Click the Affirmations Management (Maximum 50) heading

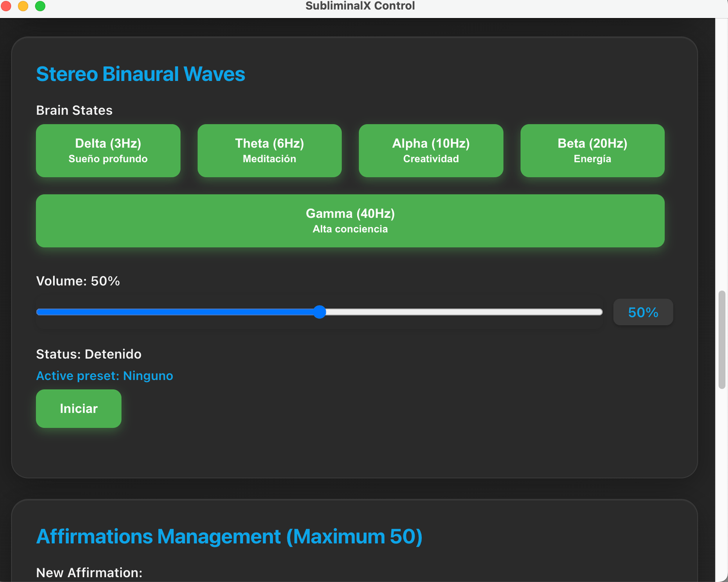click(229, 536)
